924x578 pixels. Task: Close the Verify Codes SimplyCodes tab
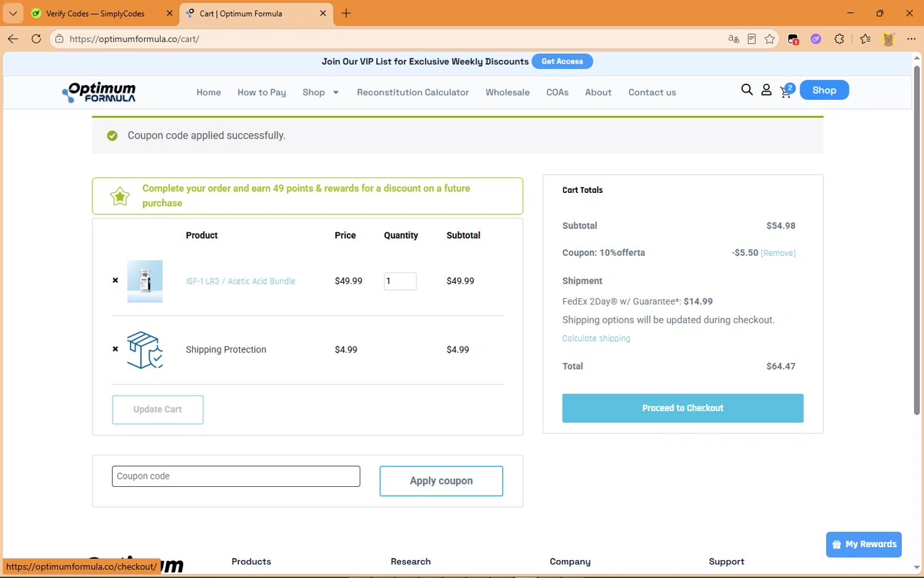[169, 14]
